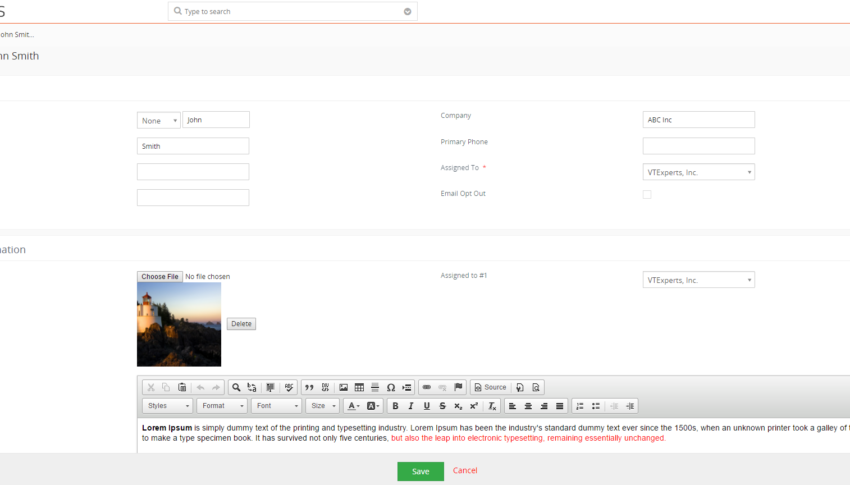Click the New Page icon beside Source
The width and height of the screenshot is (850, 485).
(x=520, y=387)
